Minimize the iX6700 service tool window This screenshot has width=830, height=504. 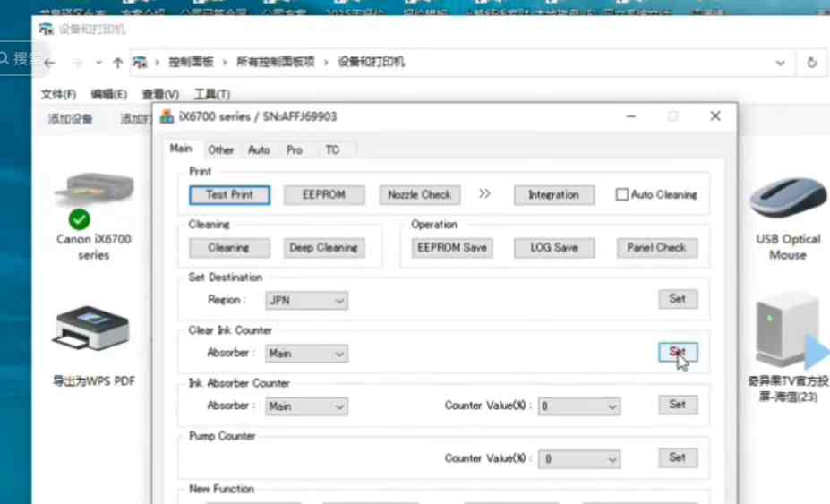coord(630,116)
